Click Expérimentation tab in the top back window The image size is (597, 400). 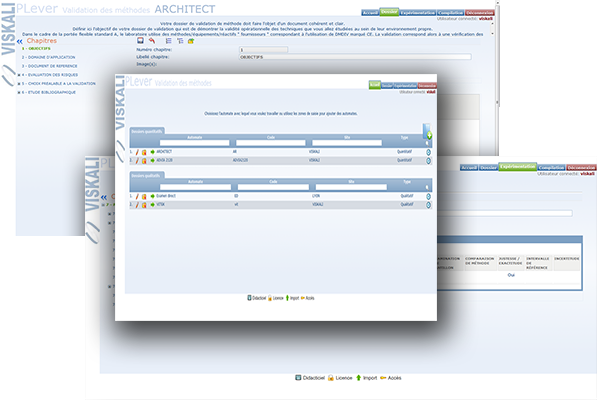[x=418, y=13]
